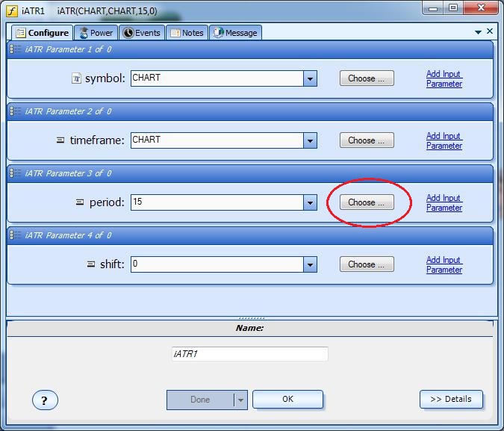The height and width of the screenshot is (431, 504).
Task: Expand the symbol combo box dropdown
Action: (x=310, y=78)
